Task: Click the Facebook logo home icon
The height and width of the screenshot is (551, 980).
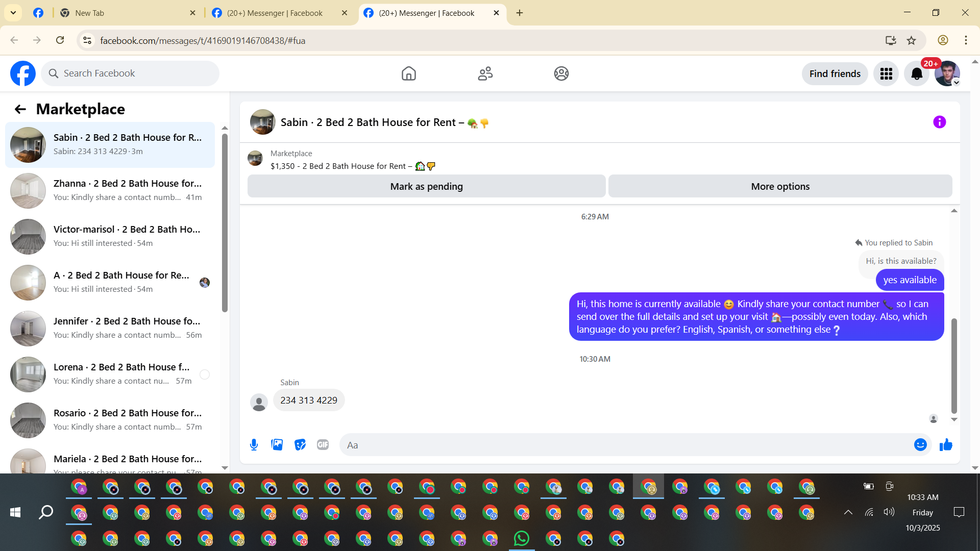Action: point(23,73)
